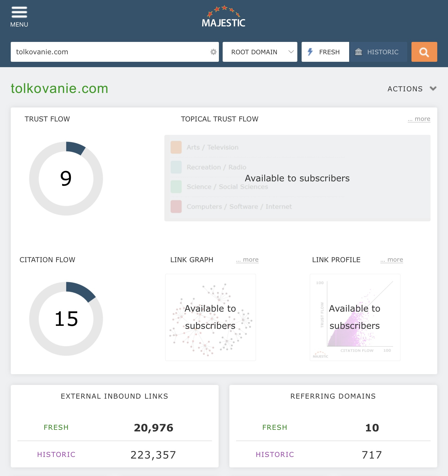Click the fresh referring domains value 10
448x476 pixels.
click(372, 428)
